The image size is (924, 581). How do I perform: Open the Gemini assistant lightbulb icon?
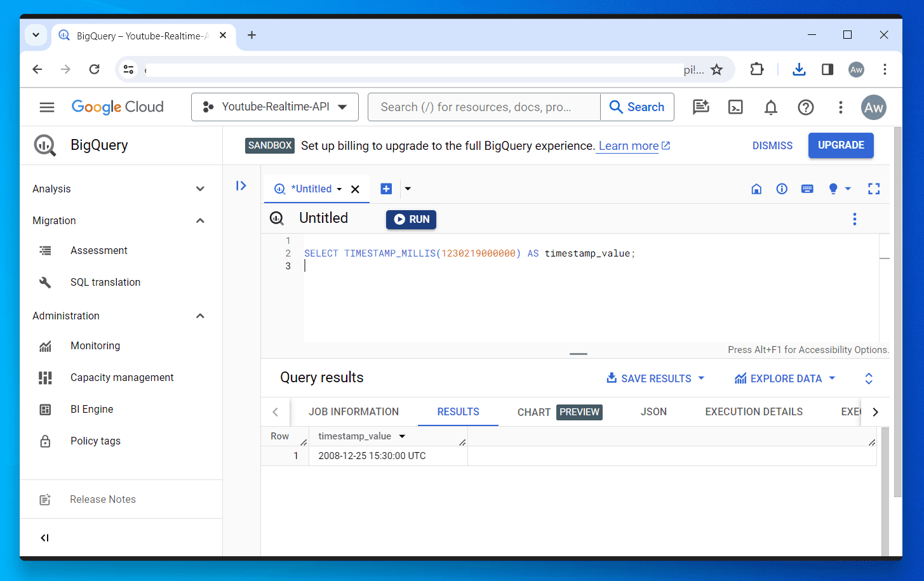tap(832, 189)
